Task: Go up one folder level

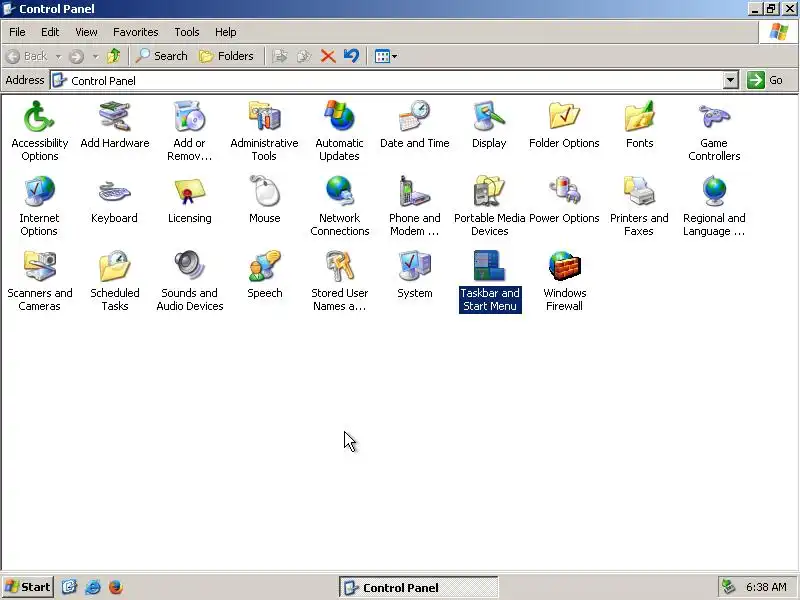Action: tap(114, 56)
